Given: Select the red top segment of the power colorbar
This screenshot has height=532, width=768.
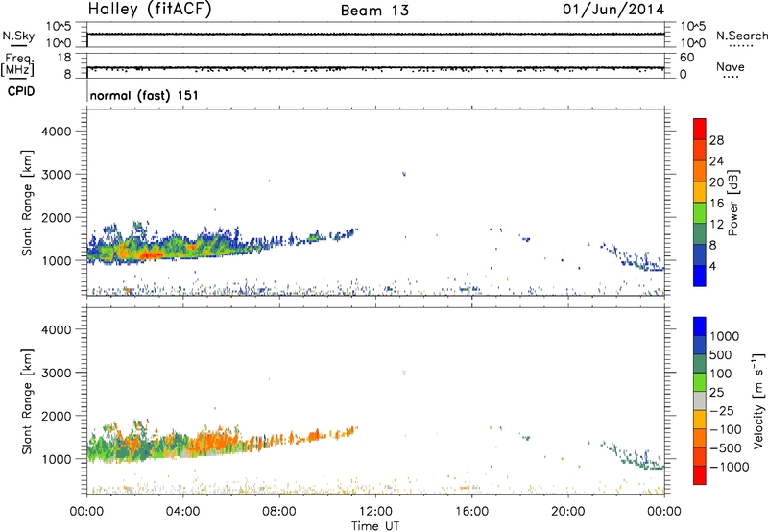Looking at the screenshot, I should point(700,130).
